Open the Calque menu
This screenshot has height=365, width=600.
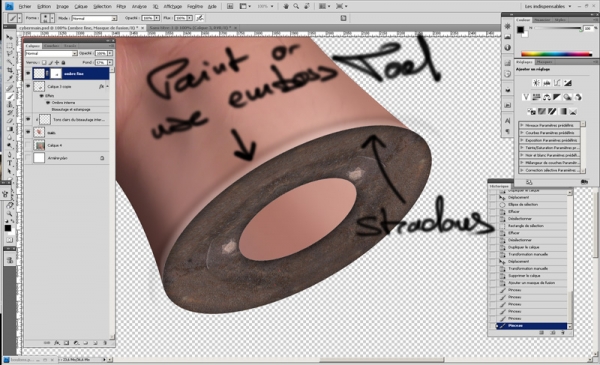click(x=81, y=6)
